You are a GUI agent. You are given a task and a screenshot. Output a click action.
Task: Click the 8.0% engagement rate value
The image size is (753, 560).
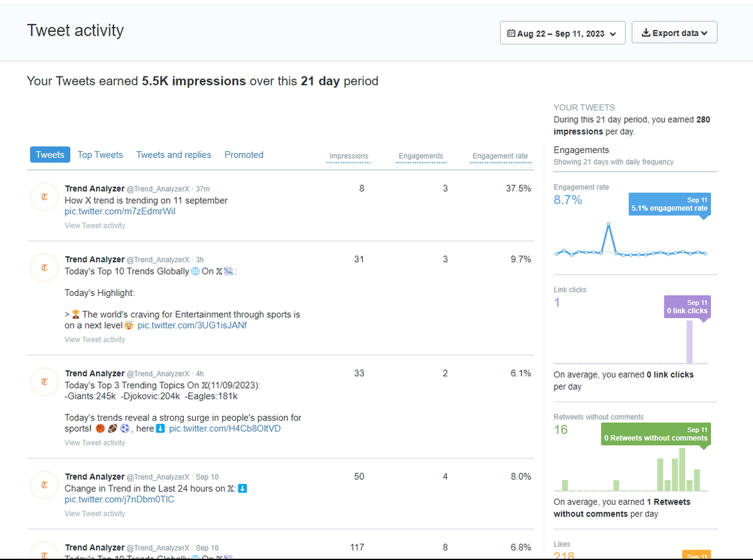click(521, 477)
